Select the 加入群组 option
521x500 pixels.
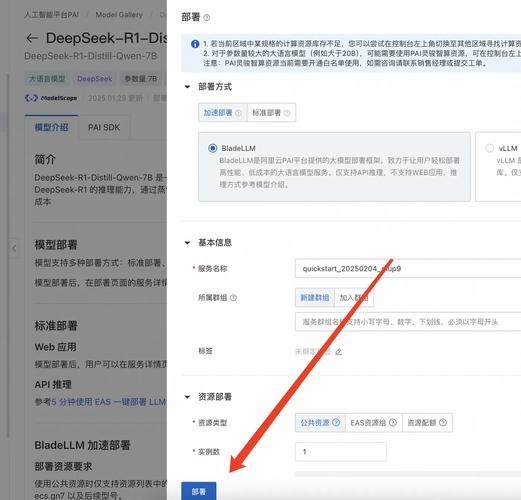(x=354, y=298)
